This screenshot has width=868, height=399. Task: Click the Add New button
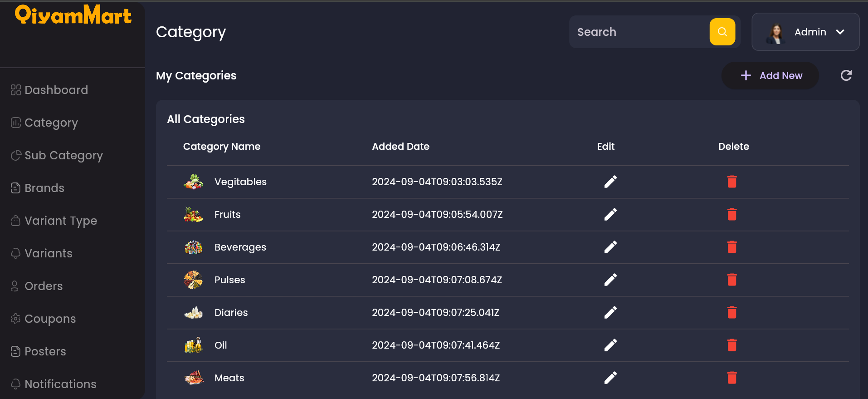(x=770, y=75)
